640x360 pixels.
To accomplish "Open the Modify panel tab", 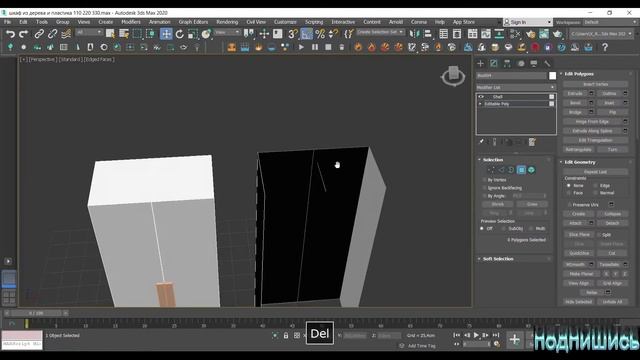I will click(494, 63).
